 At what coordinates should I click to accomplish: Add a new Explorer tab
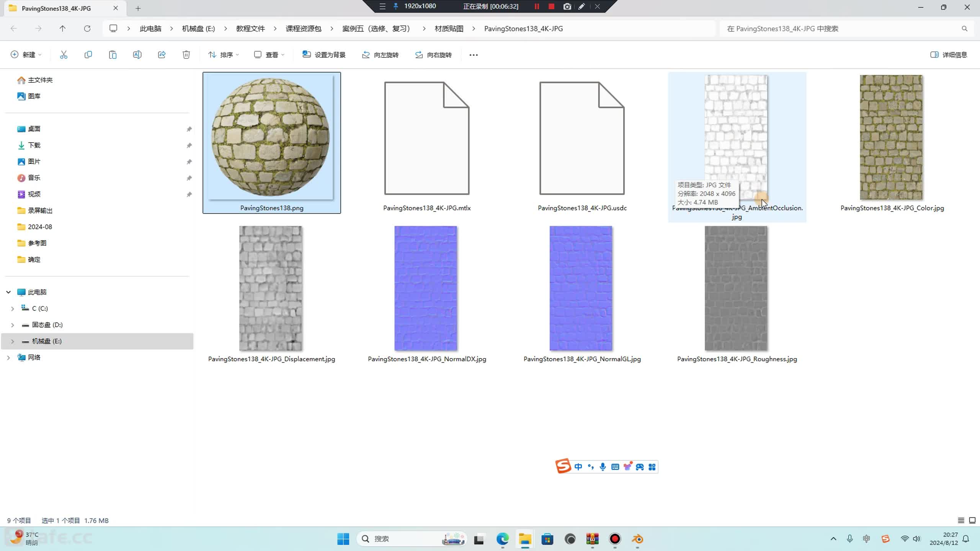click(x=138, y=8)
